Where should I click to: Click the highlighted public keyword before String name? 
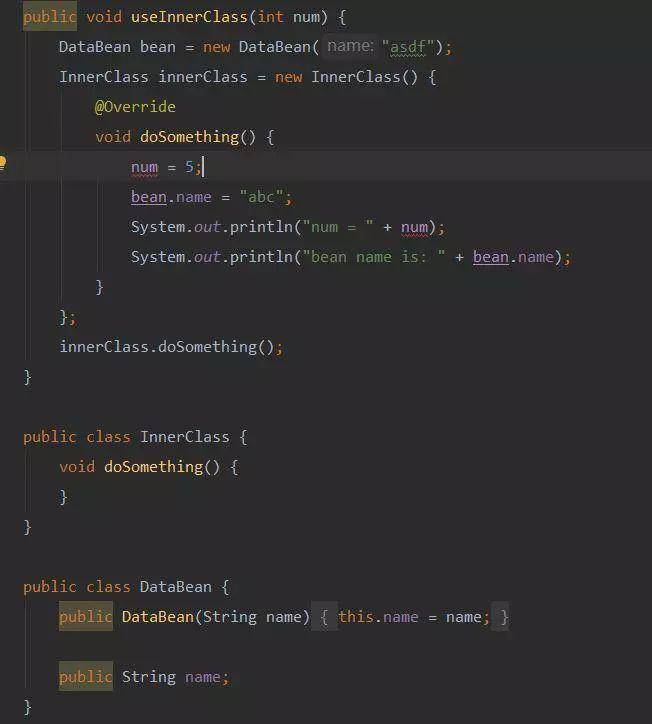pyautogui.click(x=86, y=676)
